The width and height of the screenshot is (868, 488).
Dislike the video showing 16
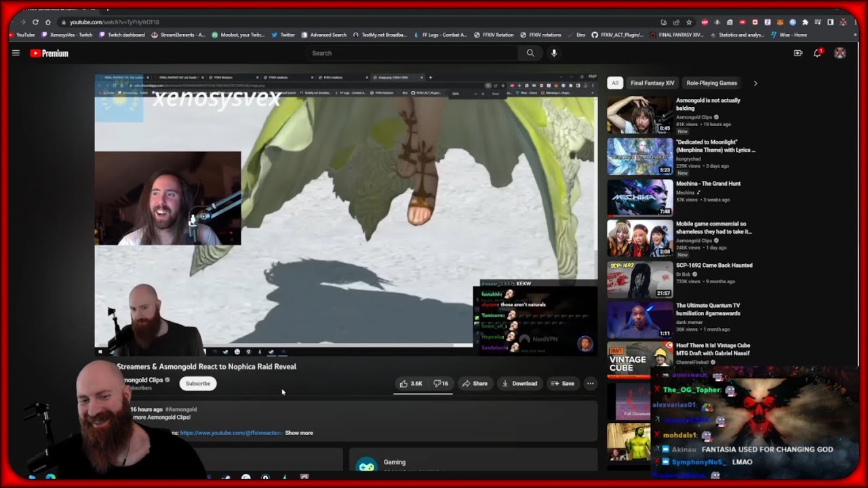pyautogui.click(x=441, y=384)
